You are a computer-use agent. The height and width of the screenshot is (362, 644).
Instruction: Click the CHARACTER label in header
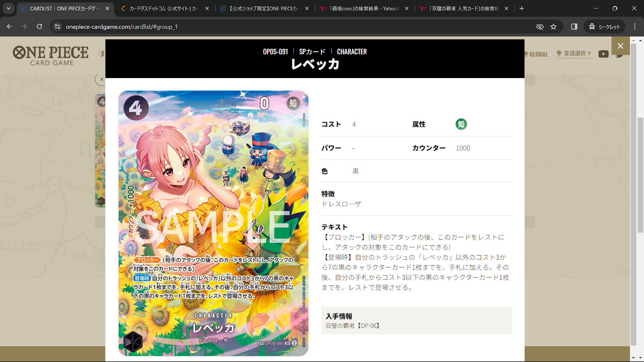coord(352,51)
